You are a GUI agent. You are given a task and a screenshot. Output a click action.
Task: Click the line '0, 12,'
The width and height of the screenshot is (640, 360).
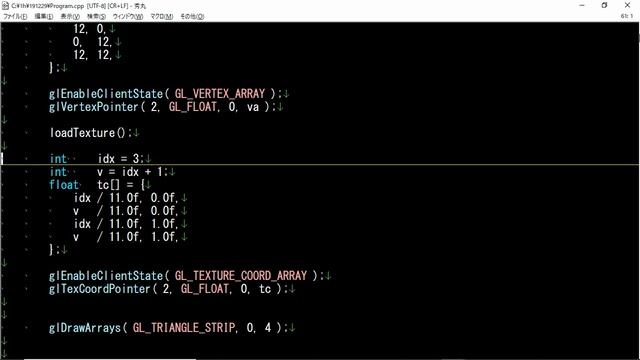click(x=93, y=42)
